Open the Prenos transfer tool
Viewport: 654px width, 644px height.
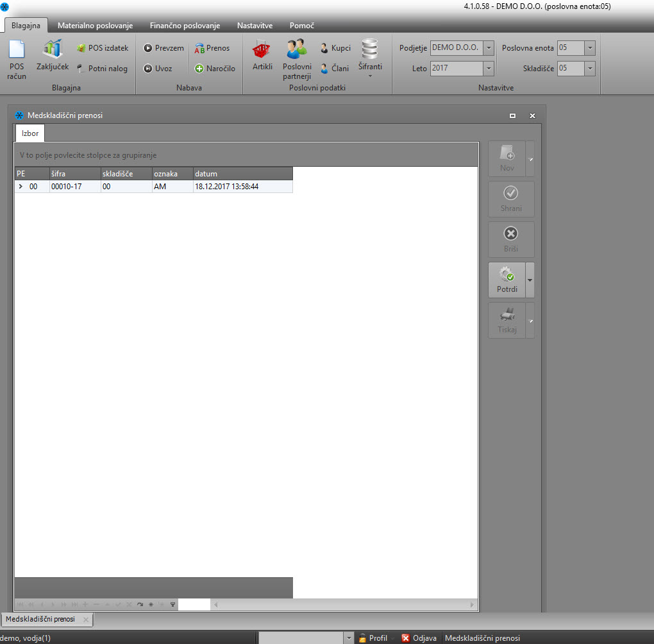(x=212, y=48)
